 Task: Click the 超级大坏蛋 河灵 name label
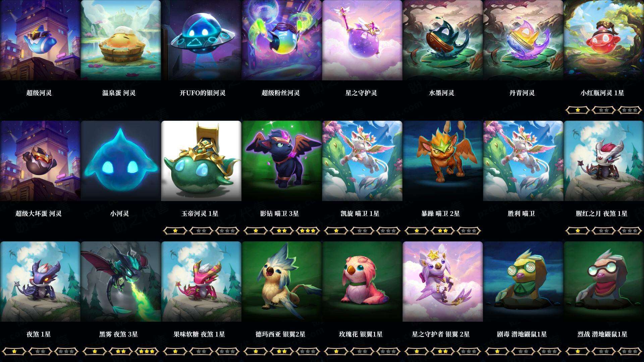point(39,214)
